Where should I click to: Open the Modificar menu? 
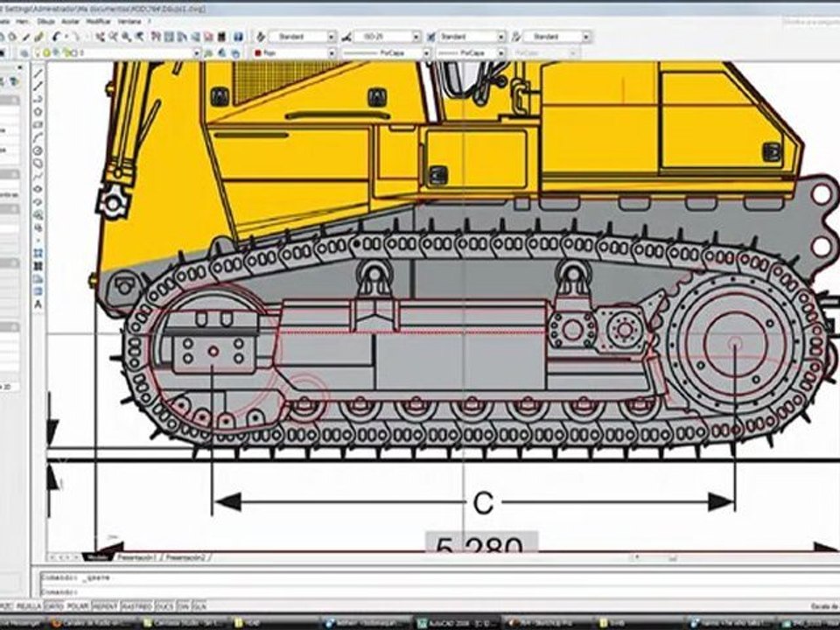[x=99, y=21]
